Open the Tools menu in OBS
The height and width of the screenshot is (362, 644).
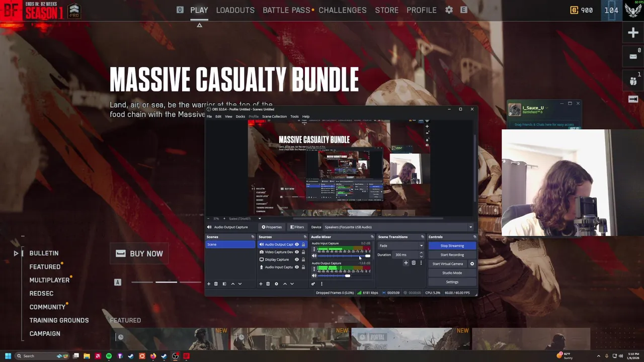click(294, 117)
